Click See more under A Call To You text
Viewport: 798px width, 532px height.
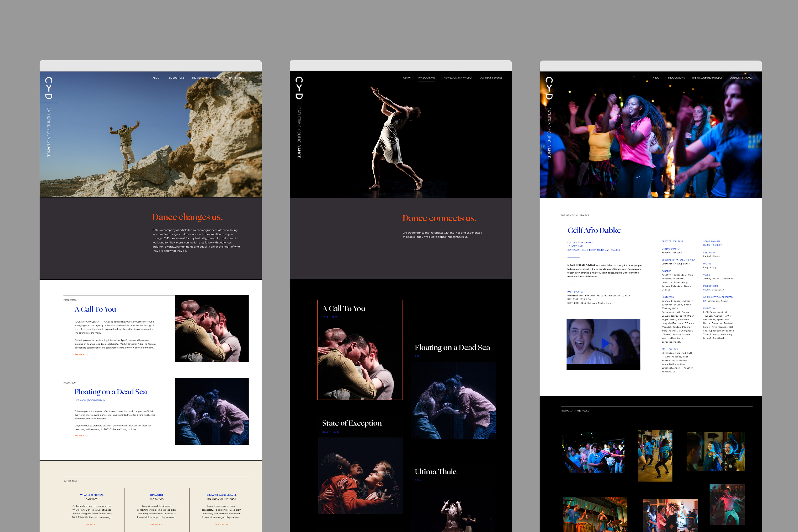pos(81,354)
